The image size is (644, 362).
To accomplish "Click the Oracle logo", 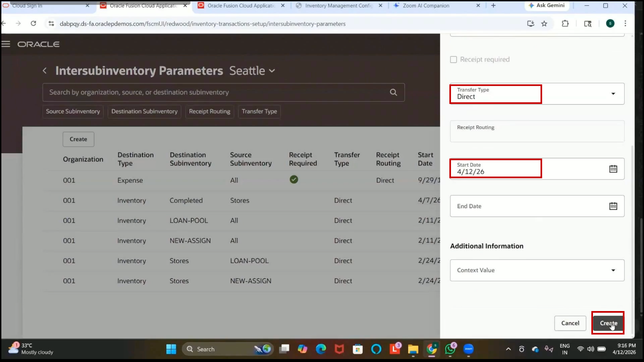I will [x=39, y=44].
